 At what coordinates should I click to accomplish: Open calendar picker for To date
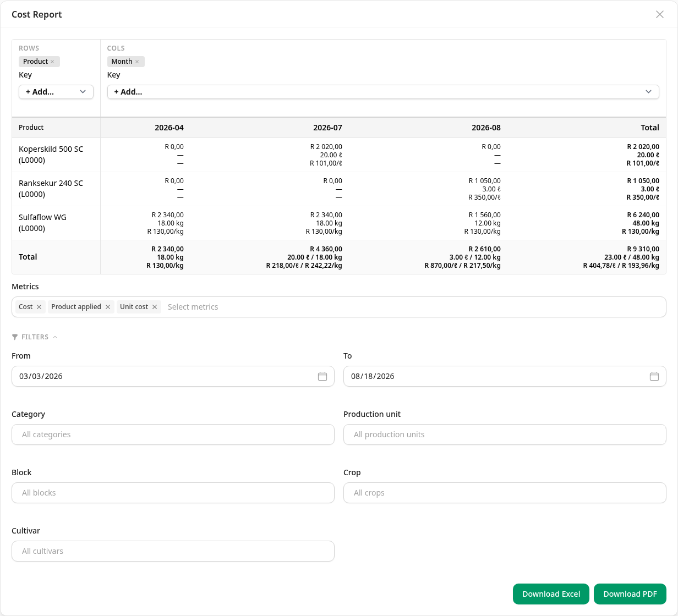click(654, 376)
